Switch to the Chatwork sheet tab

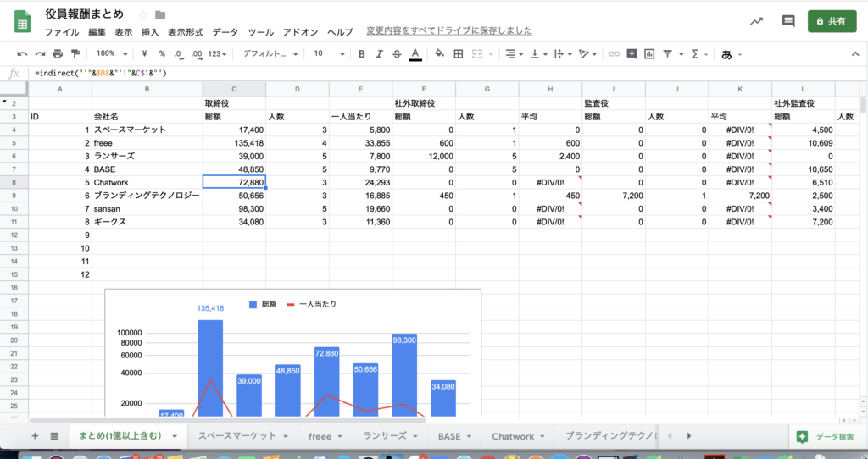(x=519, y=436)
